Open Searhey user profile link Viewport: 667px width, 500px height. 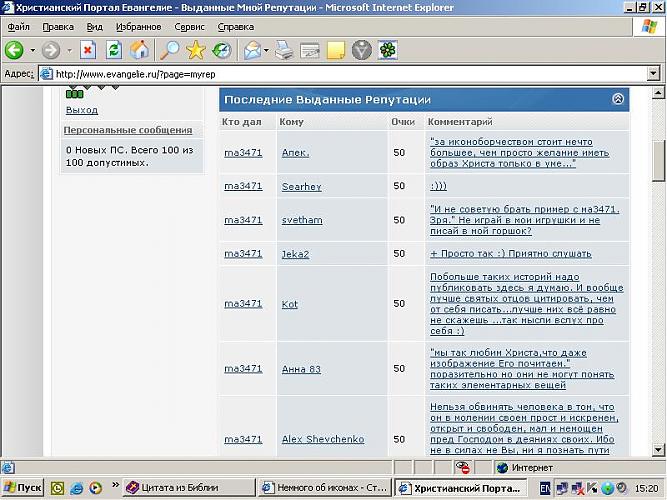click(x=300, y=186)
